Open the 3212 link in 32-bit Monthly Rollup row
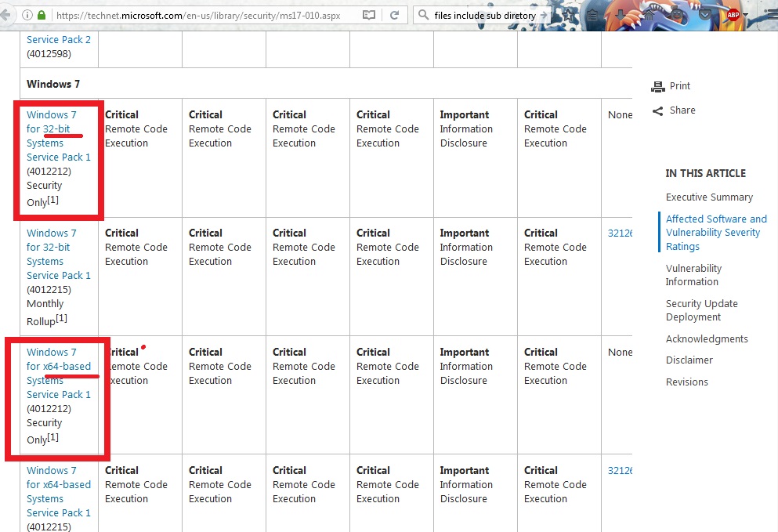 pos(620,233)
